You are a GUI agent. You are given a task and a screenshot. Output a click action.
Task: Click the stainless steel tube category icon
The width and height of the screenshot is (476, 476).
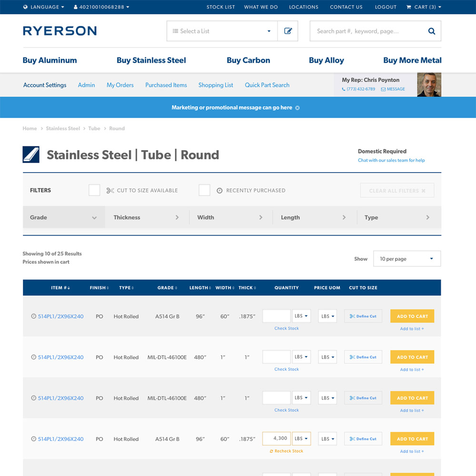pyautogui.click(x=31, y=155)
